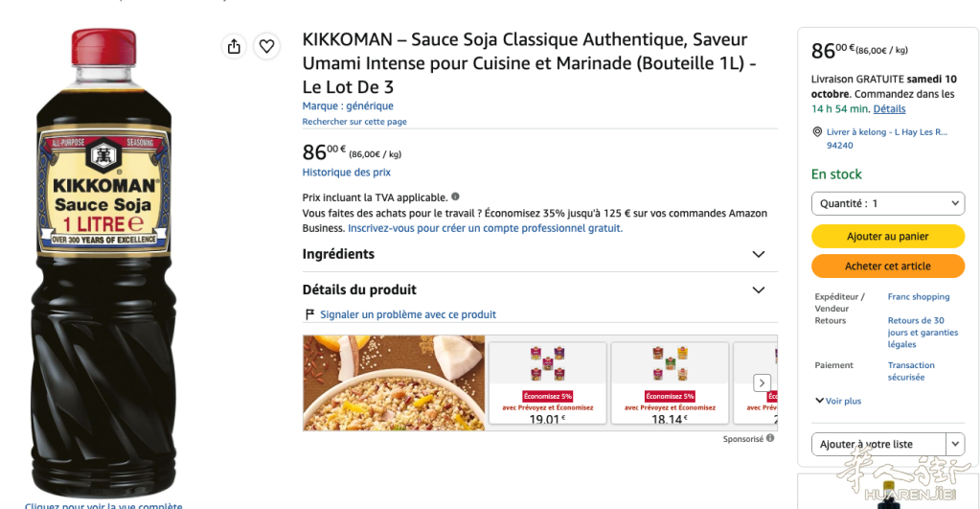Screen dimensions: 980x509
Task: Open the Quantité dropdown
Action: 888,203
